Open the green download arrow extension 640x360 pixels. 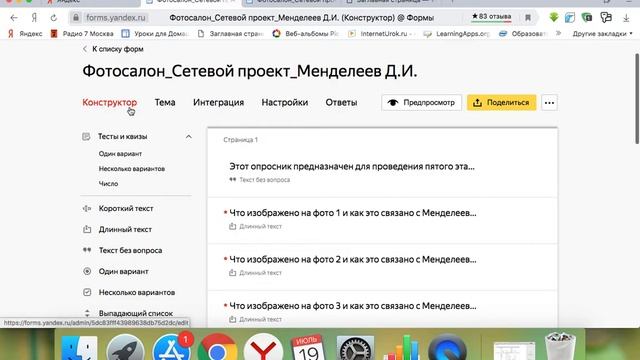[553, 18]
